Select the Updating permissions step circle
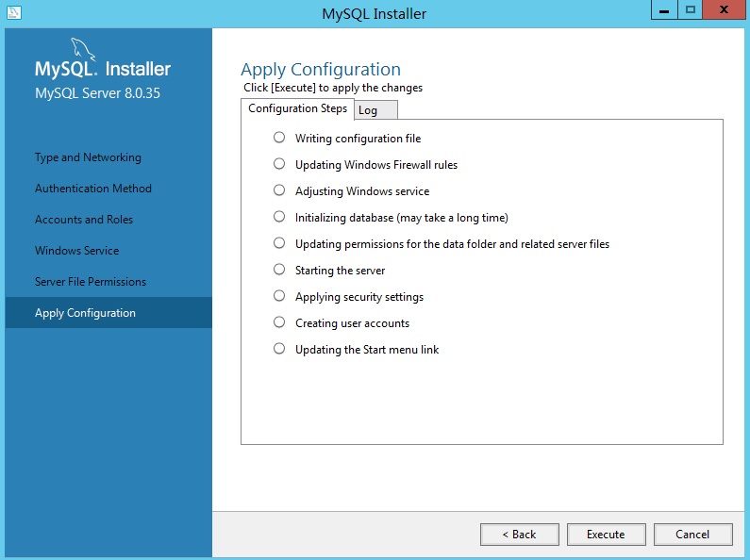 tap(279, 242)
